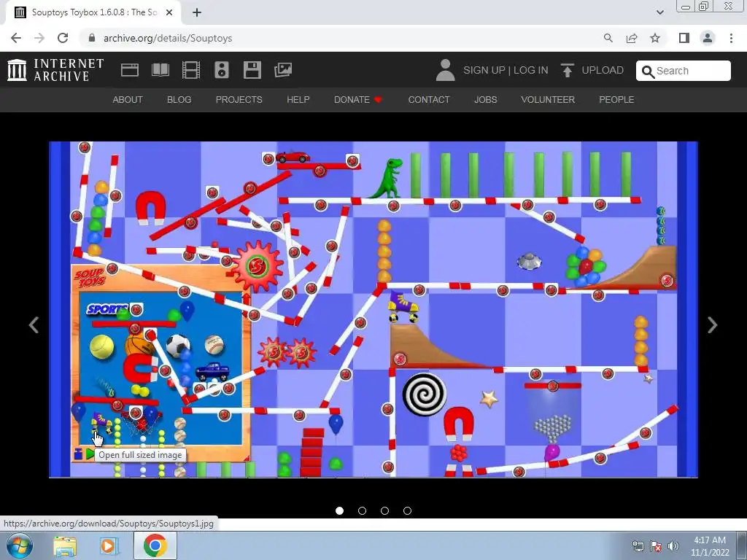Open the full sized Souptoys screenshot image
Screen dimensions: 747x560
click(373, 309)
